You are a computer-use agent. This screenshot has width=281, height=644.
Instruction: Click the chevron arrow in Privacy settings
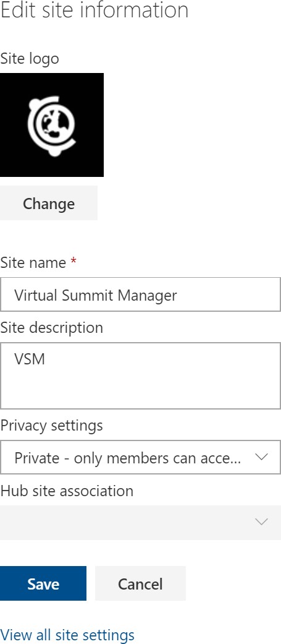click(261, 457)
